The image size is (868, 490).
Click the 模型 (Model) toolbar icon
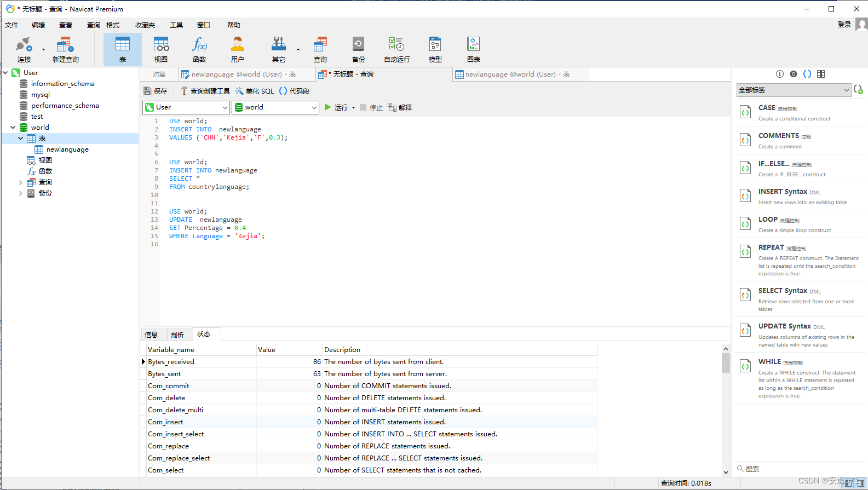pyautogui.click(x=435, y=50)
